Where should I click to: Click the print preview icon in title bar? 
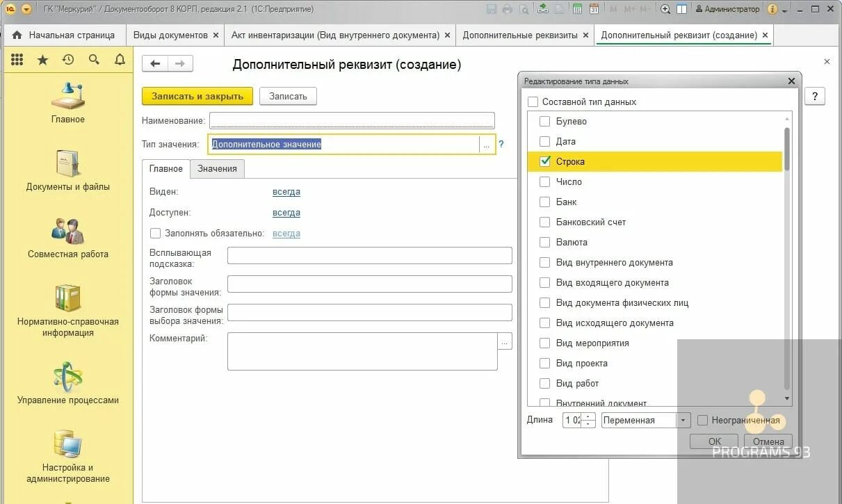523,9
